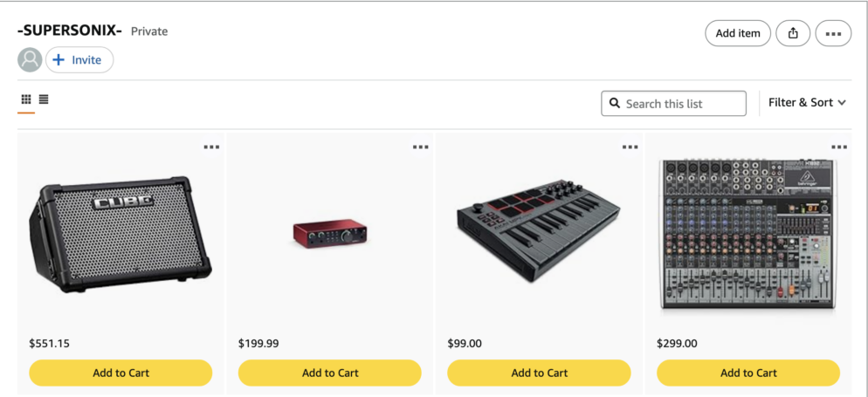Screen dimensions: 868x397
Task: Add the $551.15 amplifier to cart
Action: tap(121, 373)
